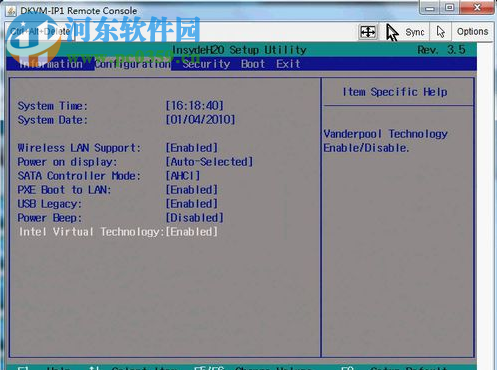The width and height of the screenshot is (497, 370).
Task: Click the Sync mouse label
Action: 415,32
